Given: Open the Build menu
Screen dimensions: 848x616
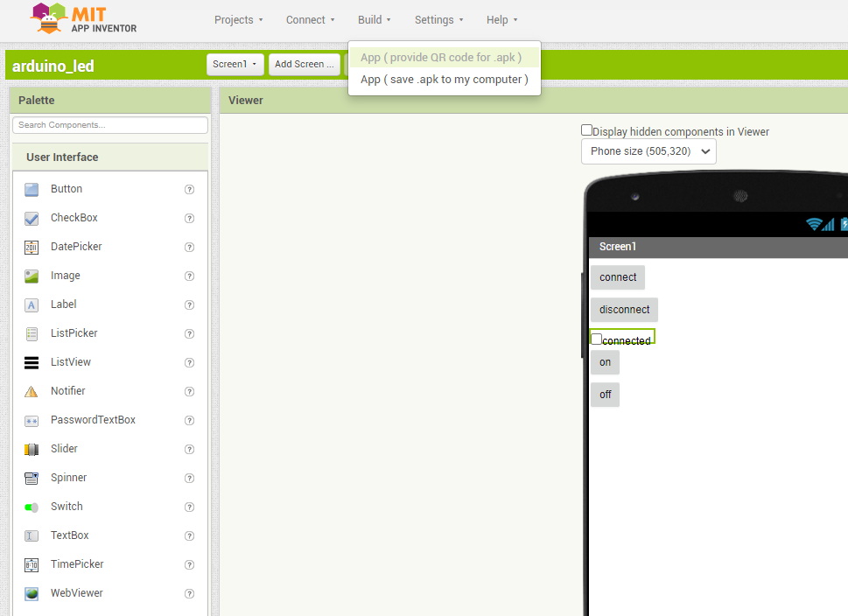Looking at the screenshot, I should [374, 20].
